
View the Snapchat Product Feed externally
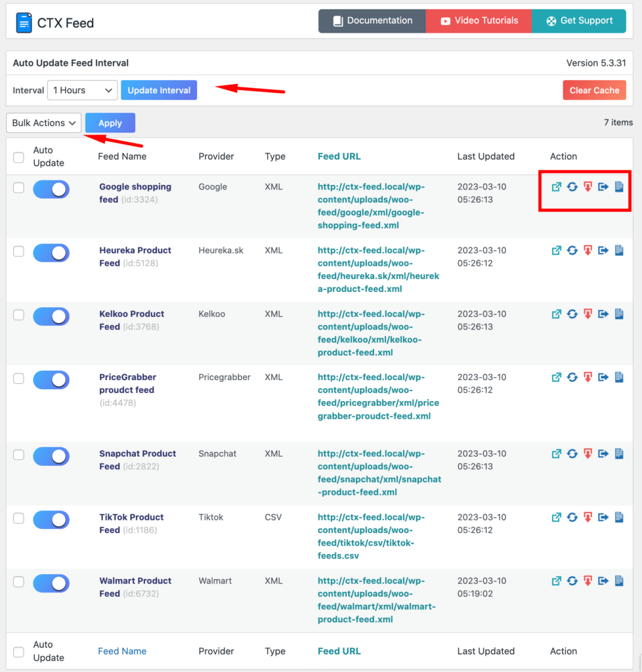[x=556, y=453]
